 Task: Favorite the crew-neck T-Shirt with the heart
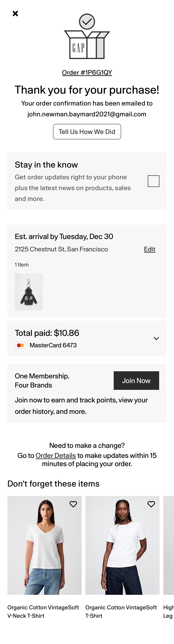click(x=151, y=504)
